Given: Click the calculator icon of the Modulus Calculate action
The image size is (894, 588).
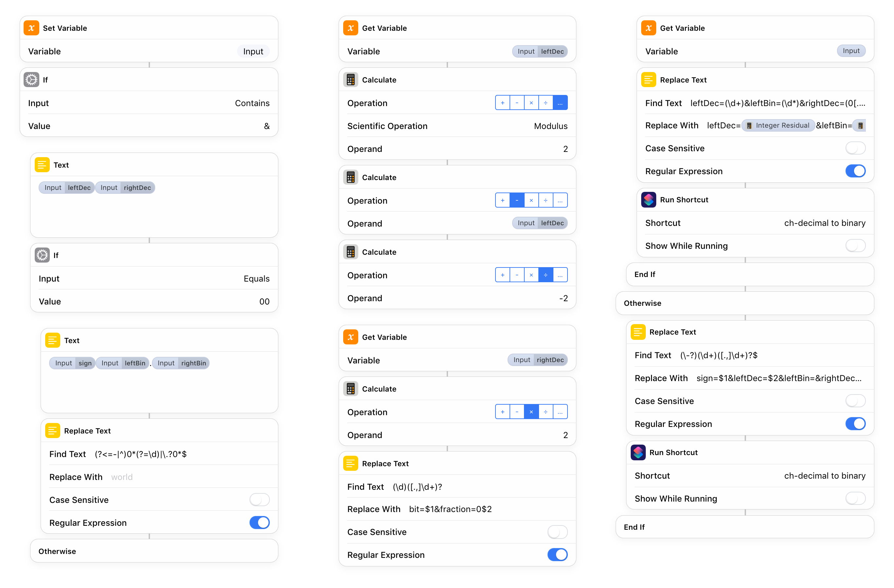Looking at the screenshot, I should pos(350,80).
